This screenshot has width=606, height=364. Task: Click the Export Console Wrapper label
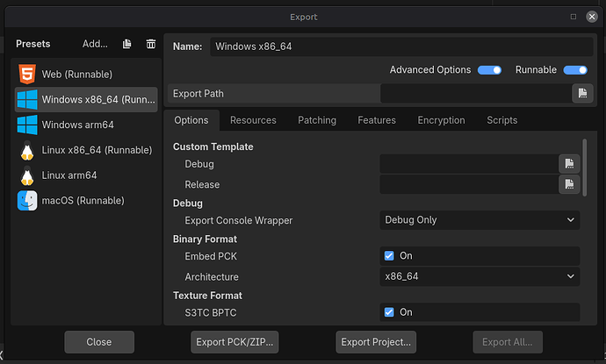239,220
